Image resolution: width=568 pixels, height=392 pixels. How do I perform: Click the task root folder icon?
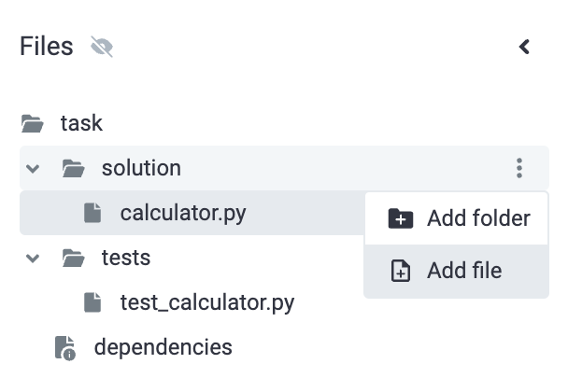pyautogui.click(x=33, y=123)
